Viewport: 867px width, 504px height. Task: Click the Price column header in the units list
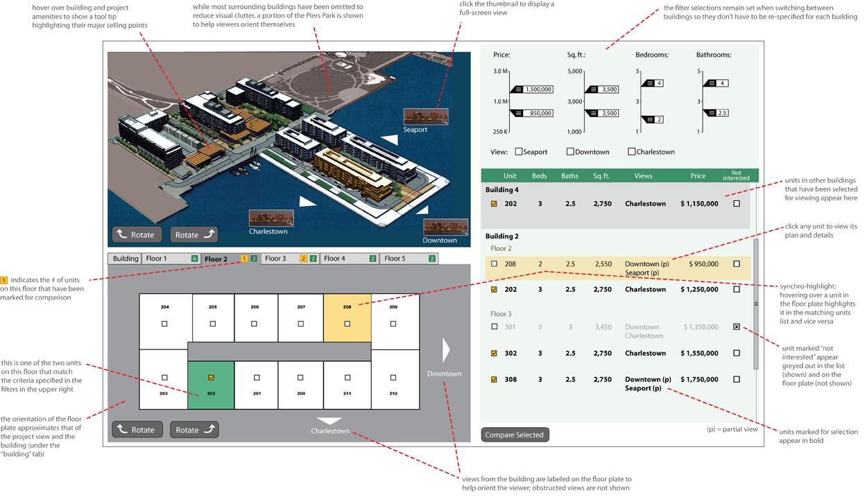[698, 176]
